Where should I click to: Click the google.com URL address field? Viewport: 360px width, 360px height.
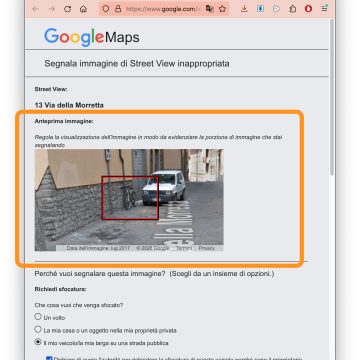pos(163,9)
